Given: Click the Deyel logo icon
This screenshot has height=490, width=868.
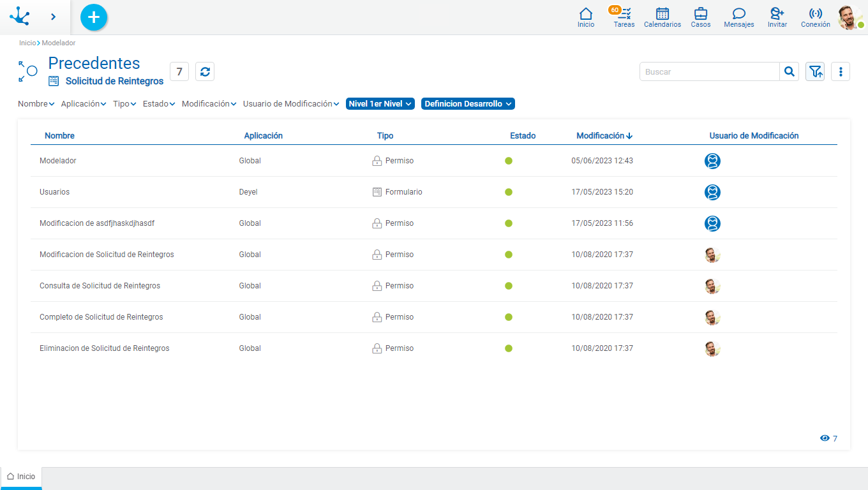Looking at the screenshot, I should 20,17.
